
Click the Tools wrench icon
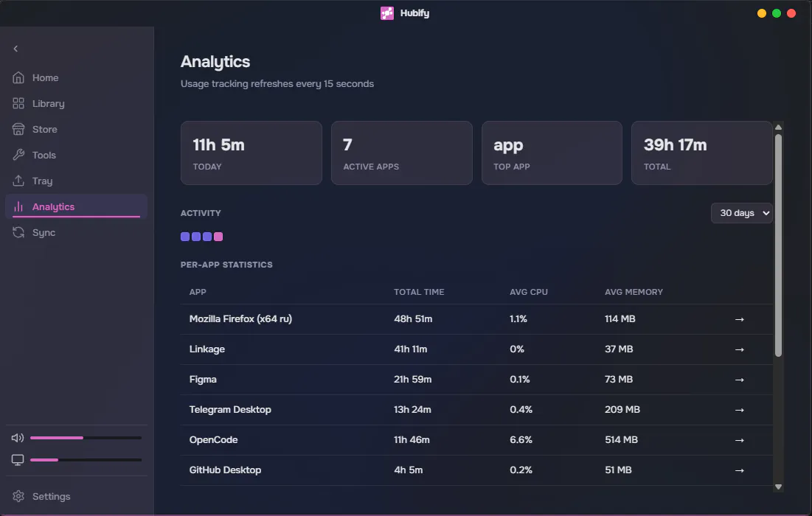(x=18, y=156)
